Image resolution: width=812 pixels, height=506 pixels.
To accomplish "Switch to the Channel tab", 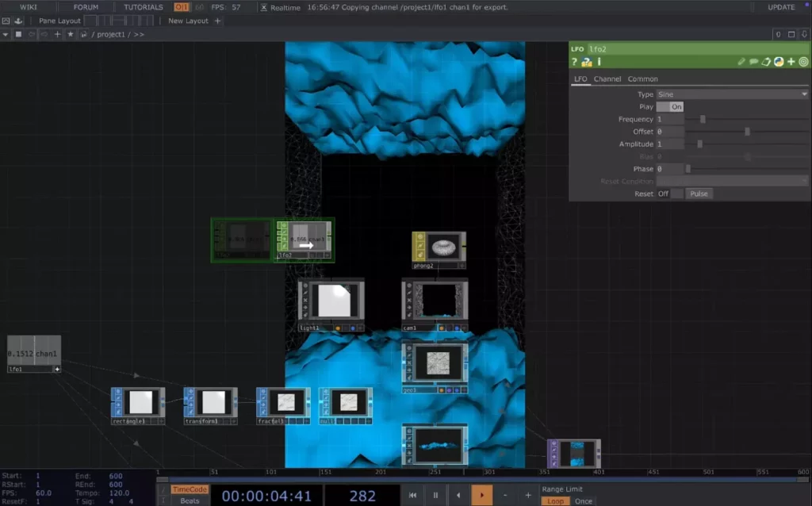I will [x=607, y=79].
